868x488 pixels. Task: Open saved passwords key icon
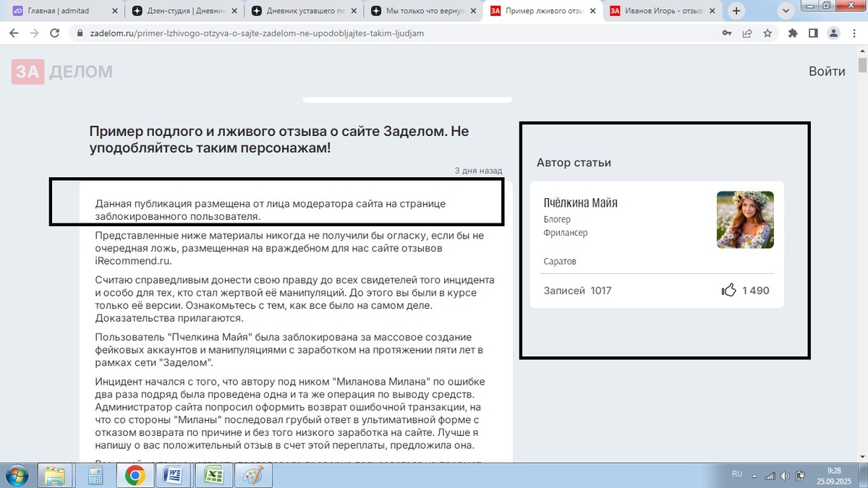[727, 33]
